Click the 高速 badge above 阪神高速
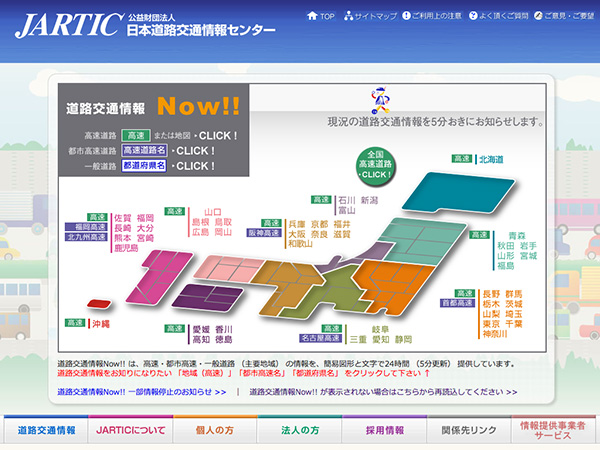 tap(271, 223)
